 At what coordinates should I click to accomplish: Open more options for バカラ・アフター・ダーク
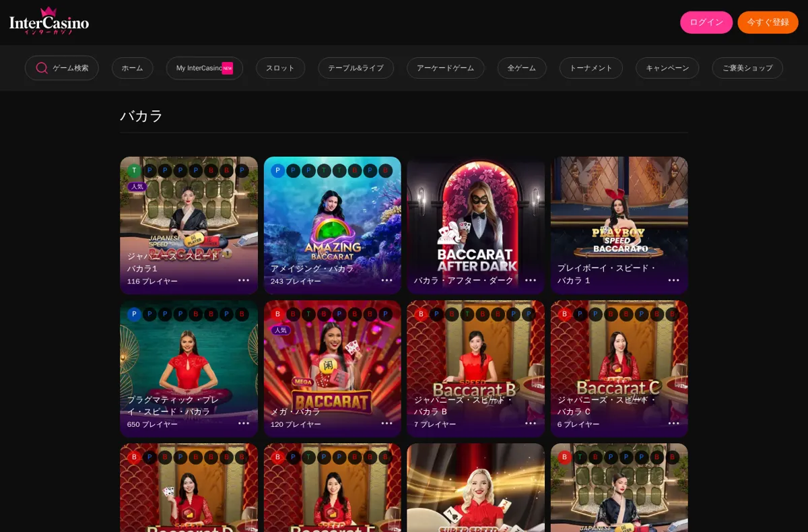click(531, 280)
